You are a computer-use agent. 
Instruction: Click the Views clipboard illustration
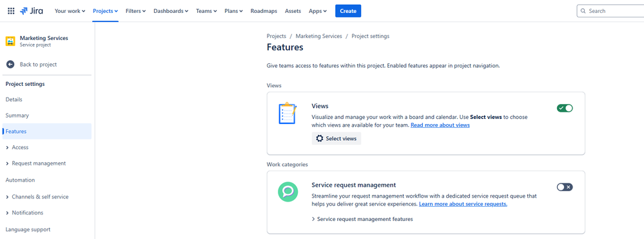(288, 114)
